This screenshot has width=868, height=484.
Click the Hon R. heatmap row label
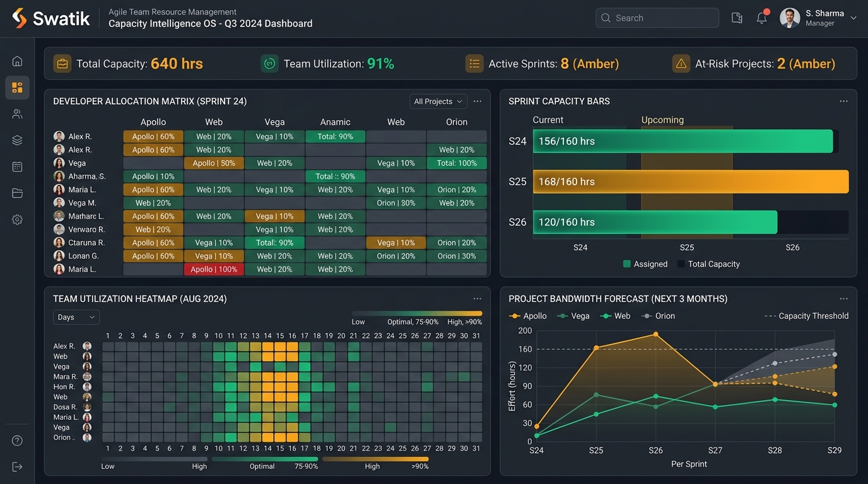point(64,387)
